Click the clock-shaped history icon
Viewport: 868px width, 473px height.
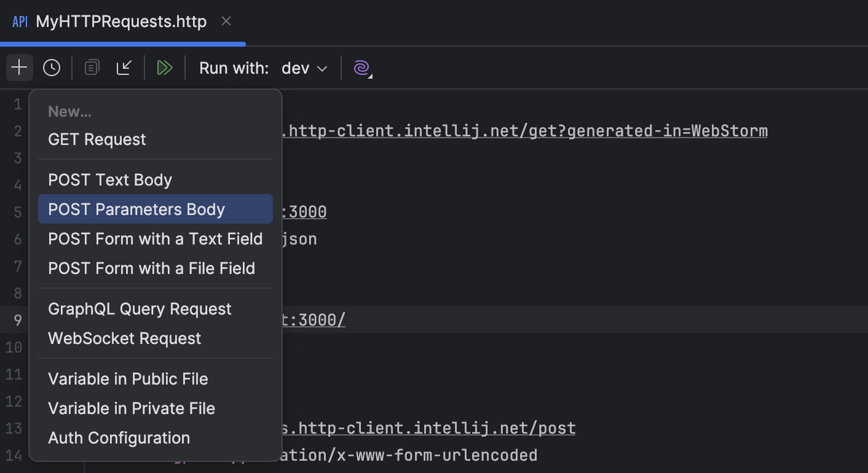coord(51,68)
